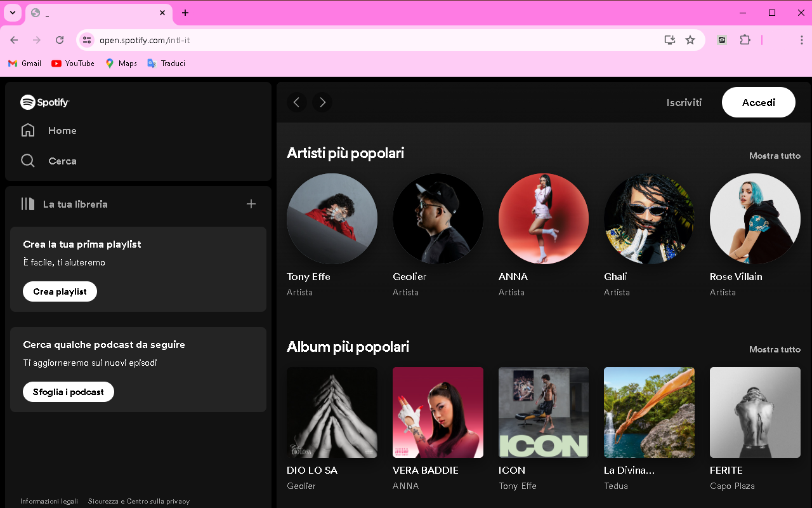This screenshot has width=812, height=508.
Task: Open Rose Villain artist photo
Action: (x=755, y=218)
